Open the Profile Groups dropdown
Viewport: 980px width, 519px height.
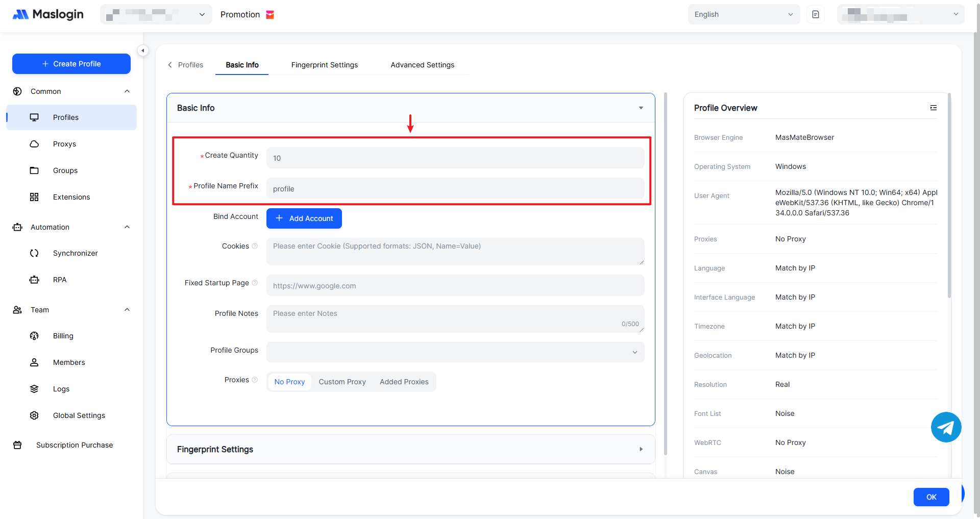455,352
